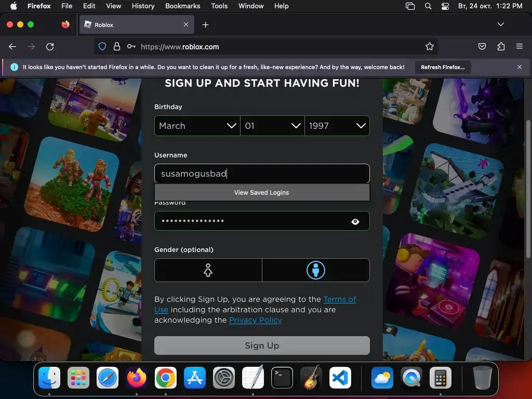Screen dimensions: 532x399
Task: Toggle password visibility eye icon
Action: [355, 221]
